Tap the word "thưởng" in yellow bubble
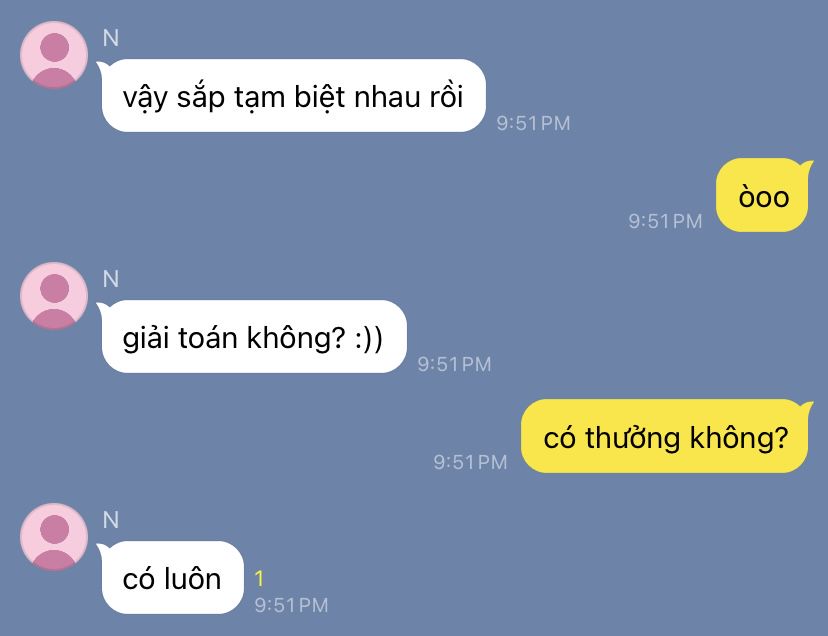This screenshot has width=828, height=636. (633, 439)
